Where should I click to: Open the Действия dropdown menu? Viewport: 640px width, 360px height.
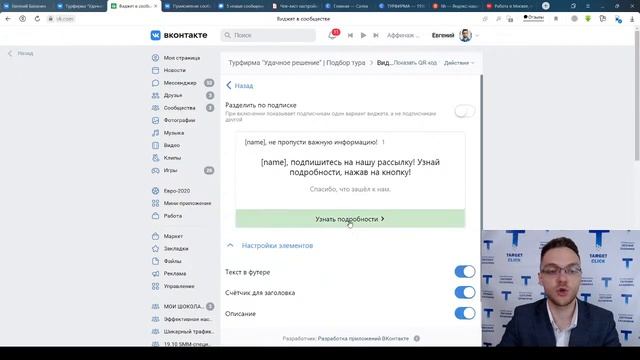coord(459,63)
